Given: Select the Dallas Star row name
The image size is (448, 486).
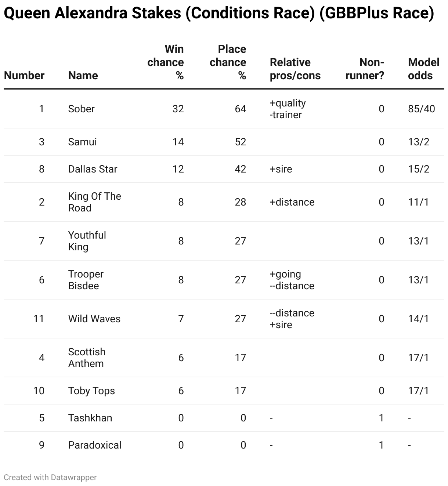Looking at the screenshot, I should pyautogui.click(x=93, y=169).
